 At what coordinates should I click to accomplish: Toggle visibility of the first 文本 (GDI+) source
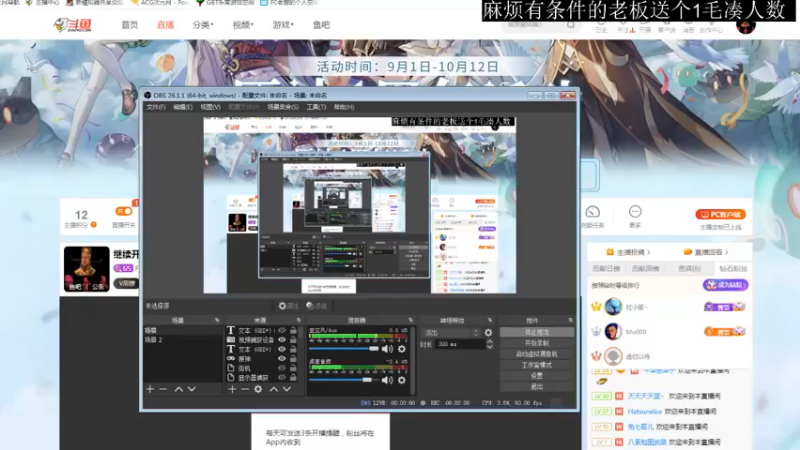(x=282, y=331)
